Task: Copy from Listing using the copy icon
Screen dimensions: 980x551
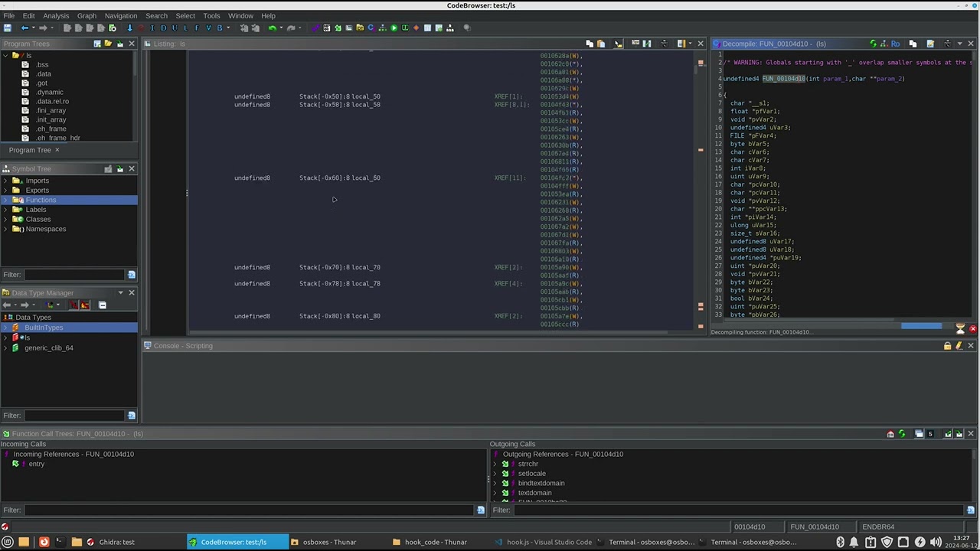Action: click(x=590, y=44)
